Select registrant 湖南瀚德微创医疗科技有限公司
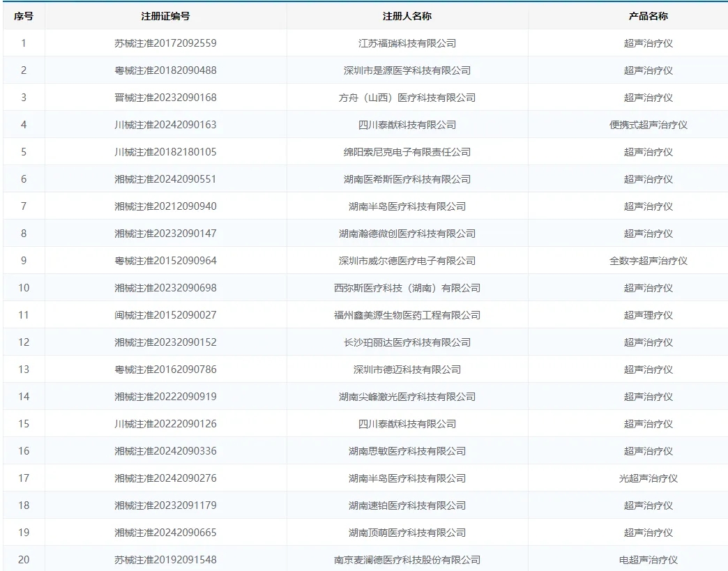Image resolution: width=728 pixels, height=571 pixels. pyautogui.click(x=407, y=234)
